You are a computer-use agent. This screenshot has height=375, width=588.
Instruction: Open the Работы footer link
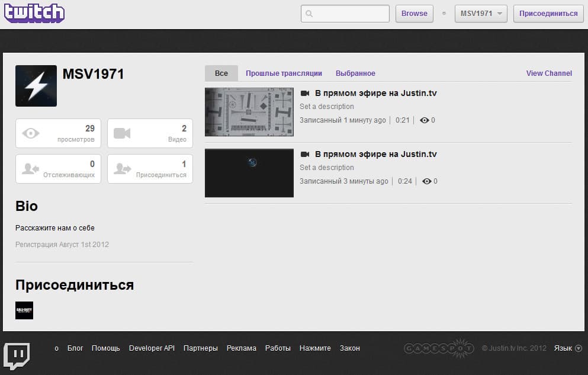[x=278, y=348]
